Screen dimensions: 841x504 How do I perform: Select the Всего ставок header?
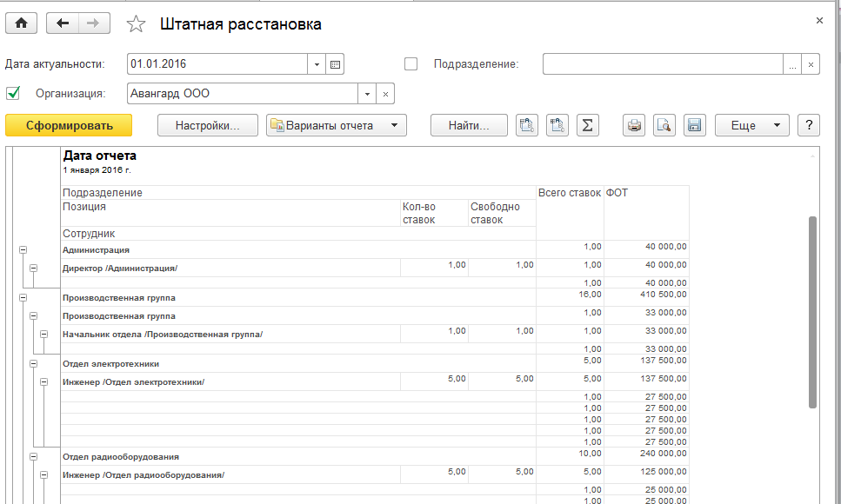[570, 193]
